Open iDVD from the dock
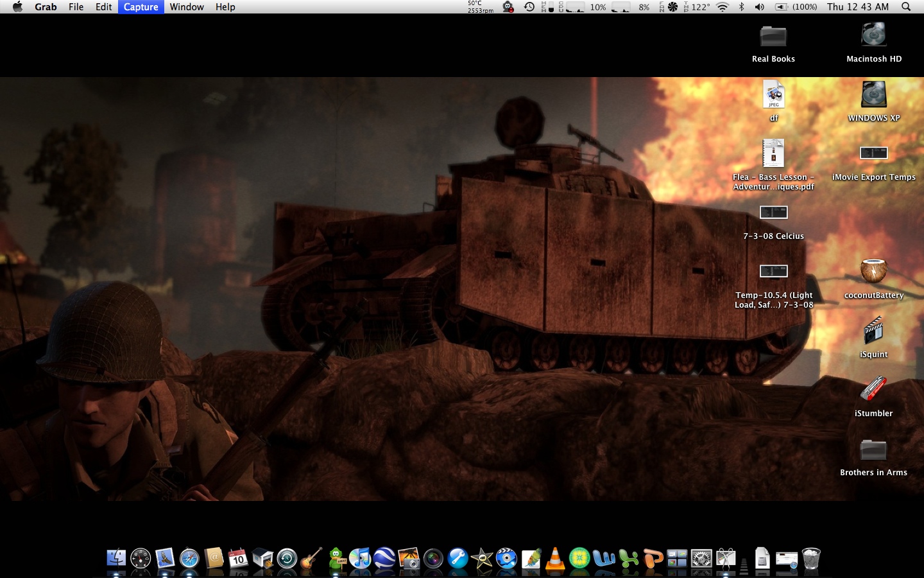 (x=506, y=559)
